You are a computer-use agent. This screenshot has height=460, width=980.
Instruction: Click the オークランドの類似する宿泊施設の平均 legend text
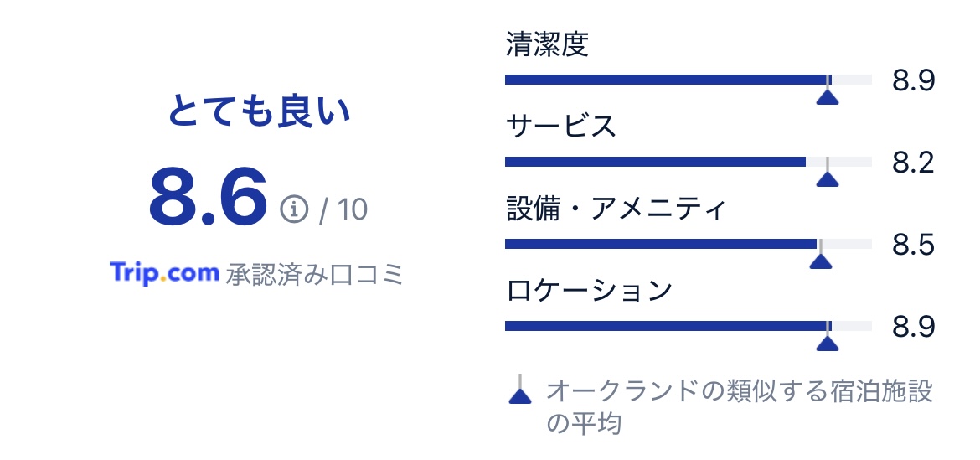click(740, 407)
